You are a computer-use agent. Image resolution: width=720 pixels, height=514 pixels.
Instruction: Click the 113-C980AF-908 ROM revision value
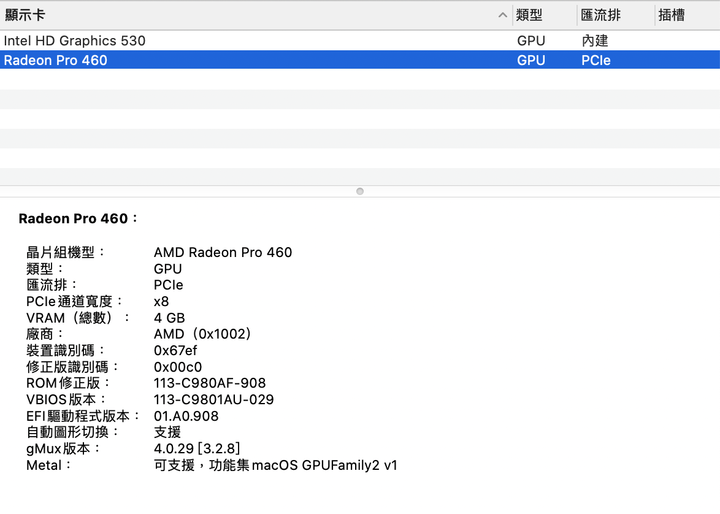coord(210,383)
